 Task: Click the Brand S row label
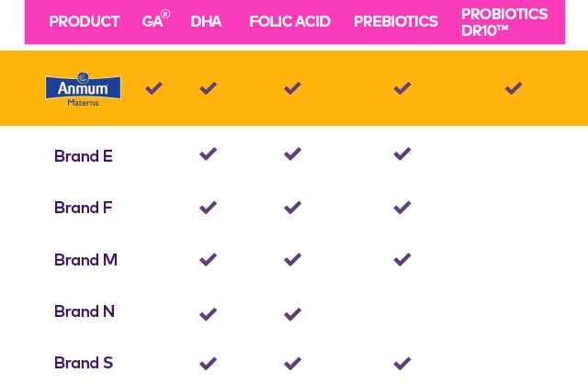[x=84, y=363]
